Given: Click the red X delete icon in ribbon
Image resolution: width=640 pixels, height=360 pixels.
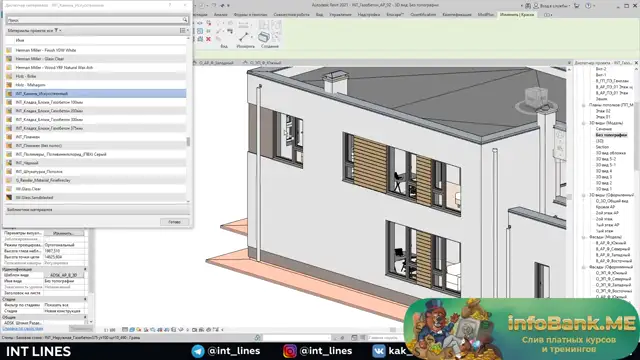Looking at the screenshot, I should (x=208, y=39).
